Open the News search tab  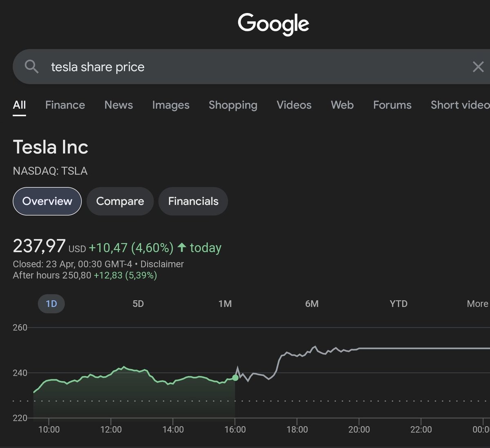pyautogui.click(x=118, y=105)
